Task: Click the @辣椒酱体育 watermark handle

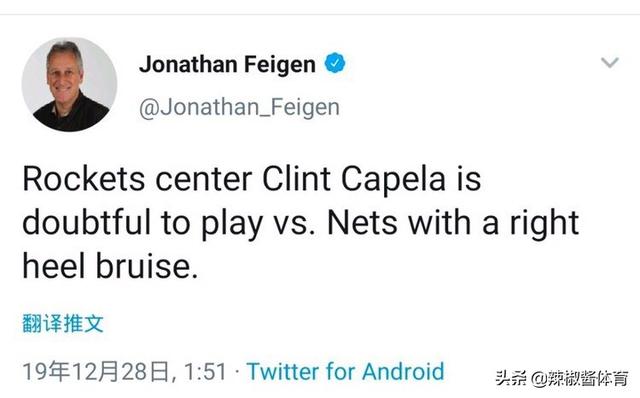Action: click(x=580, y=378)
